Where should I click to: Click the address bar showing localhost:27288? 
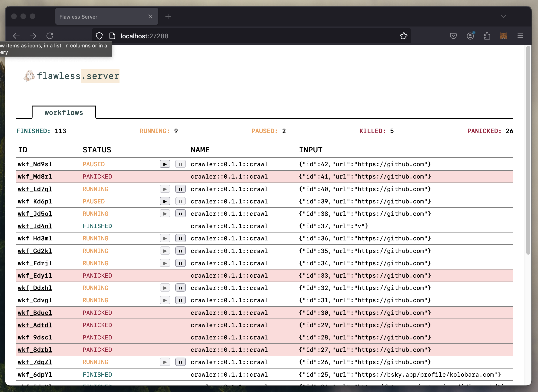(144, 36)
